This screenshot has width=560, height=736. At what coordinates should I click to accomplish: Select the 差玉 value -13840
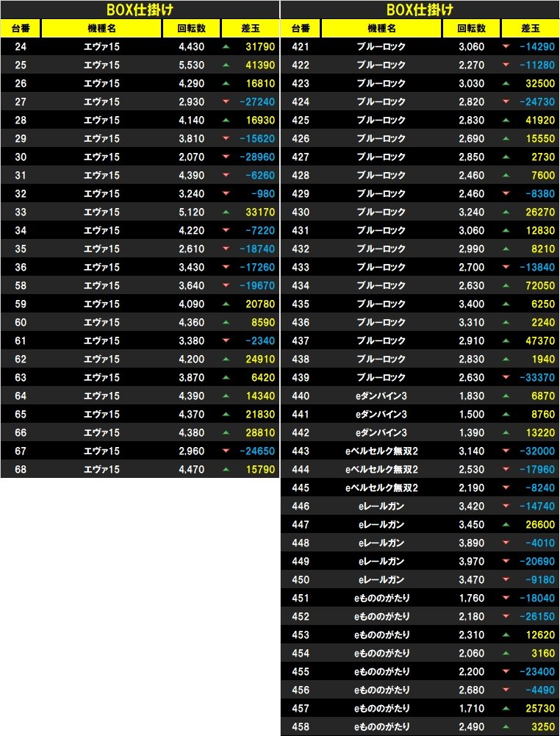[537, 268]
